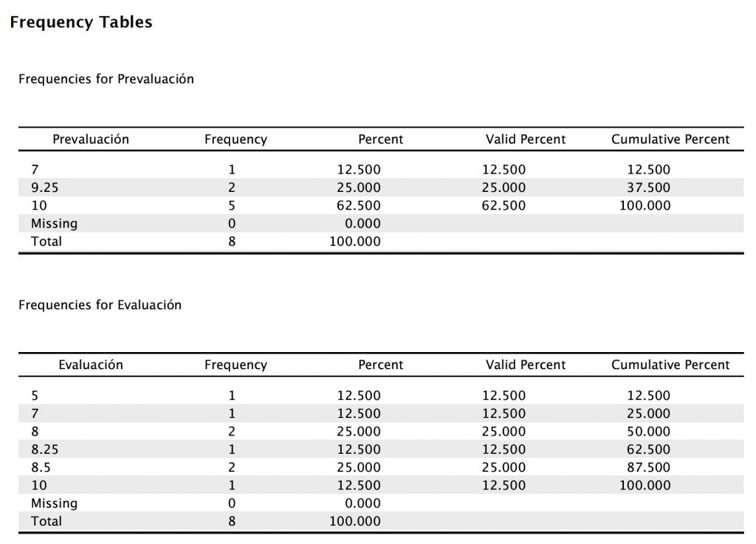
Task: Click Valid Percent header in Prevaluación table
Action: click(526, 140)
